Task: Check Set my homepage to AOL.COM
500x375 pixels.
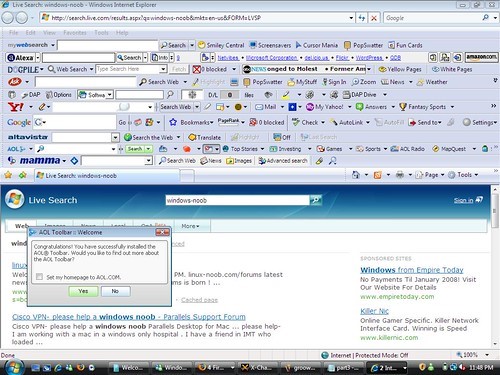Action: (40, 277)
